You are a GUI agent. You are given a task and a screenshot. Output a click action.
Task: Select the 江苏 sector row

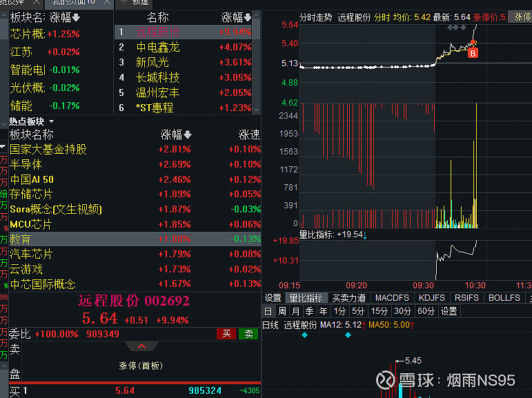point(45,52)
